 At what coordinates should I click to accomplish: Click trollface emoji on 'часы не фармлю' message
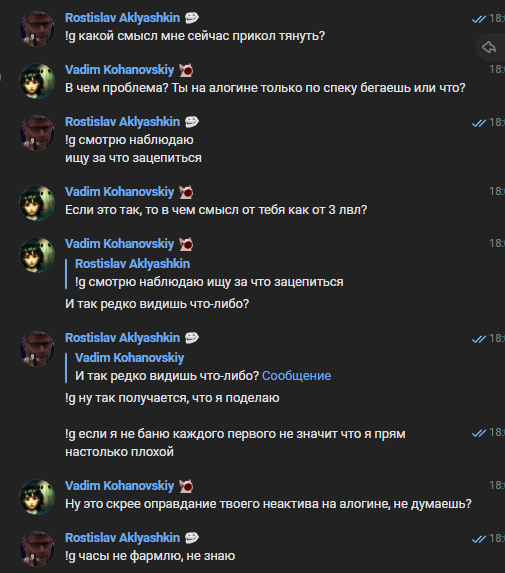191,538
